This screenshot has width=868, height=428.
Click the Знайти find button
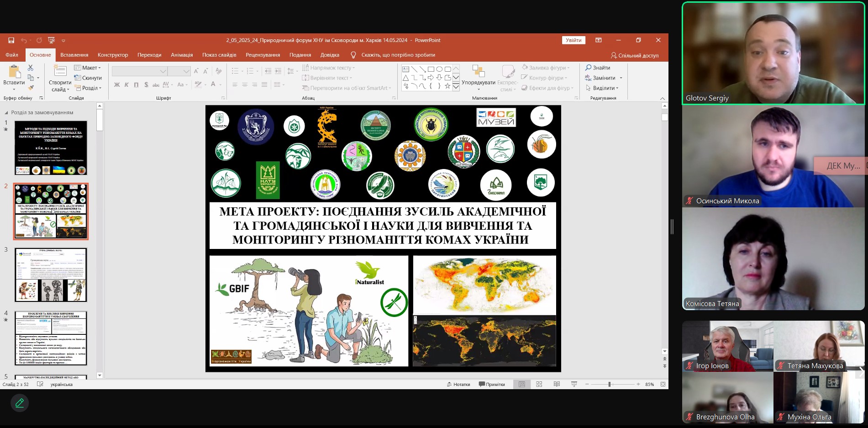click(598, 68)
